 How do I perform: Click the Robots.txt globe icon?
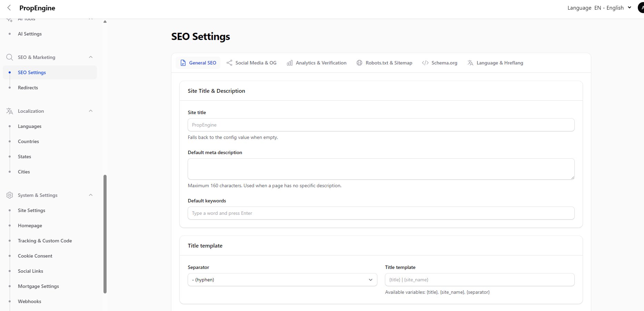tap(359, 63)
